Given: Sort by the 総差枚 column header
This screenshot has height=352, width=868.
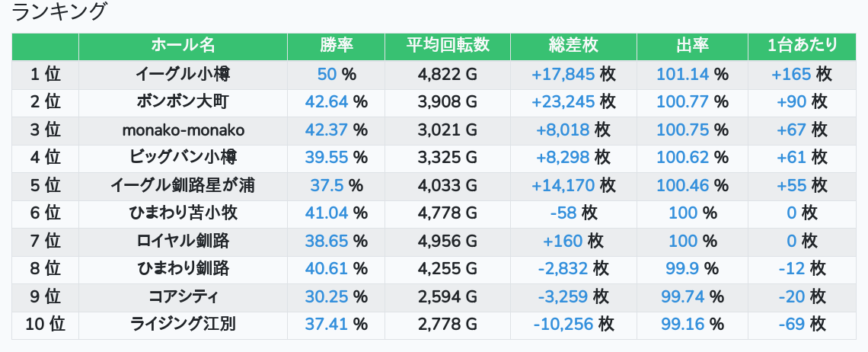Looking at the screenshot, I should pyautogui.click(x=573, y=46).
